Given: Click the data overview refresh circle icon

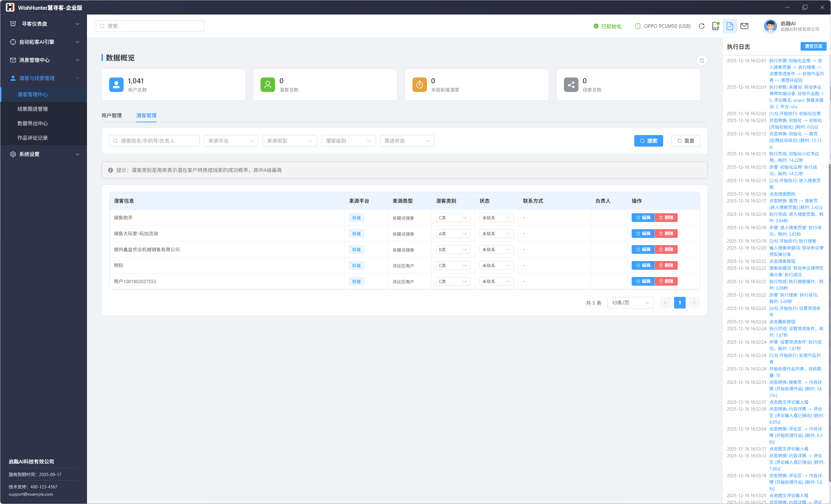Looking at the screenshot, I should pos(702,60).
